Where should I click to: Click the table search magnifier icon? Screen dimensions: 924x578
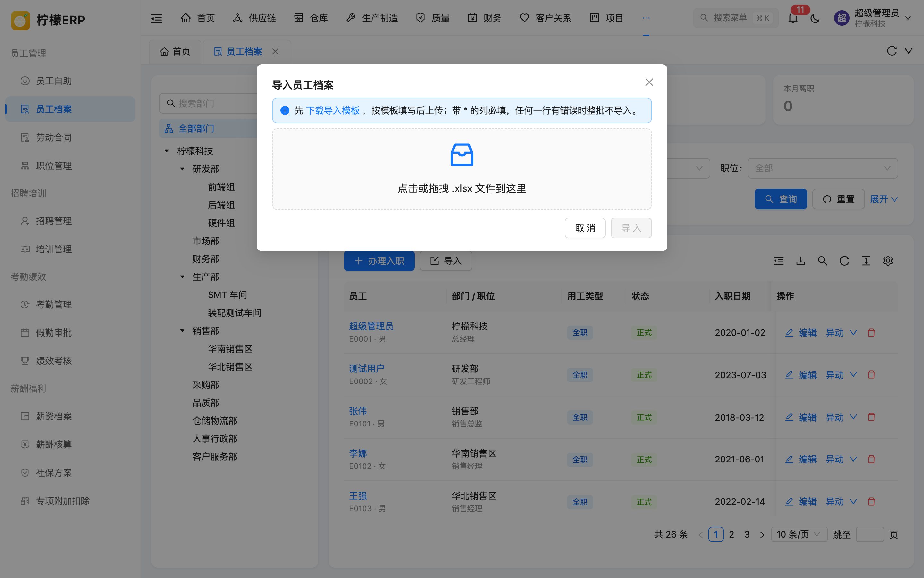click(x=822, y=261)
